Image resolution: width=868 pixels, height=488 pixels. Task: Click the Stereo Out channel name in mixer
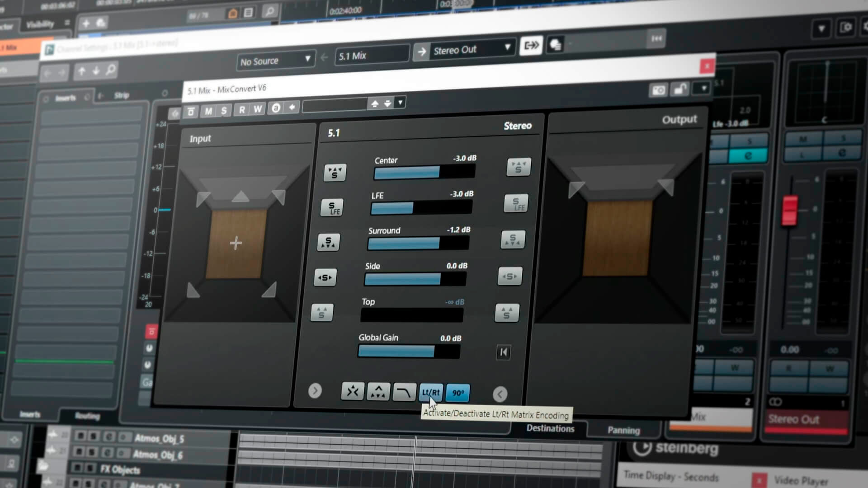[x=794, y=419]
